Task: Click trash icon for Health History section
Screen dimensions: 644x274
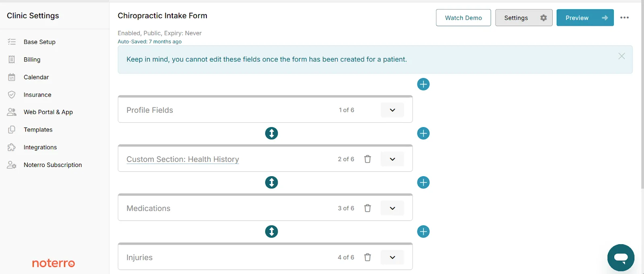Action: (367, 159)
